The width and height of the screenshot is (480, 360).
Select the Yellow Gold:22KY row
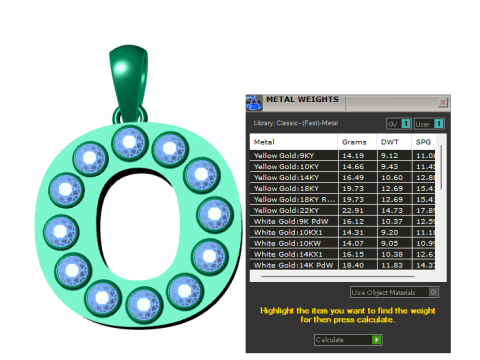[342, 211]
